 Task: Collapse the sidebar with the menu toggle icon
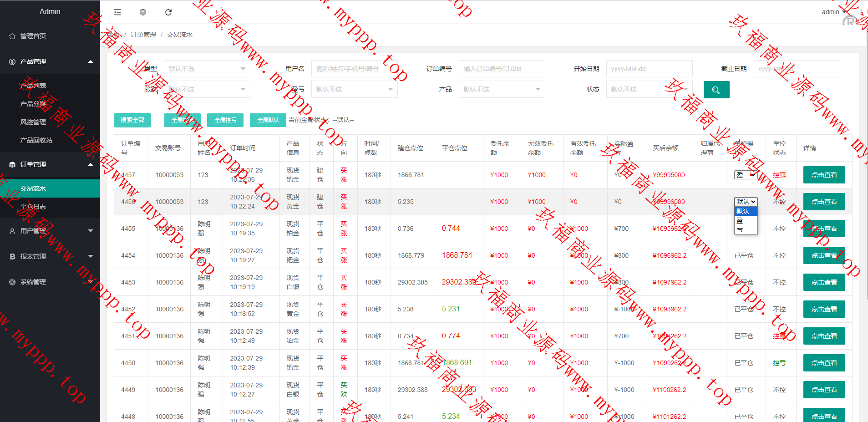[117, 12]
